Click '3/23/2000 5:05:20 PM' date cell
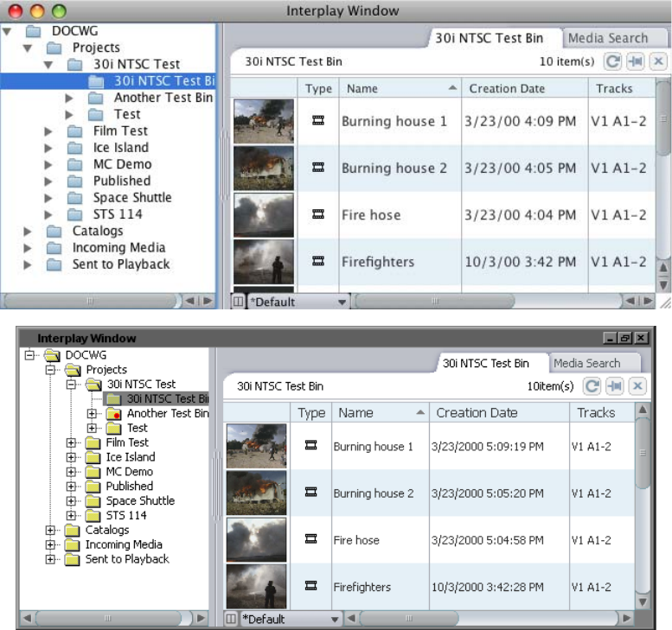 (x=487, y=493)
